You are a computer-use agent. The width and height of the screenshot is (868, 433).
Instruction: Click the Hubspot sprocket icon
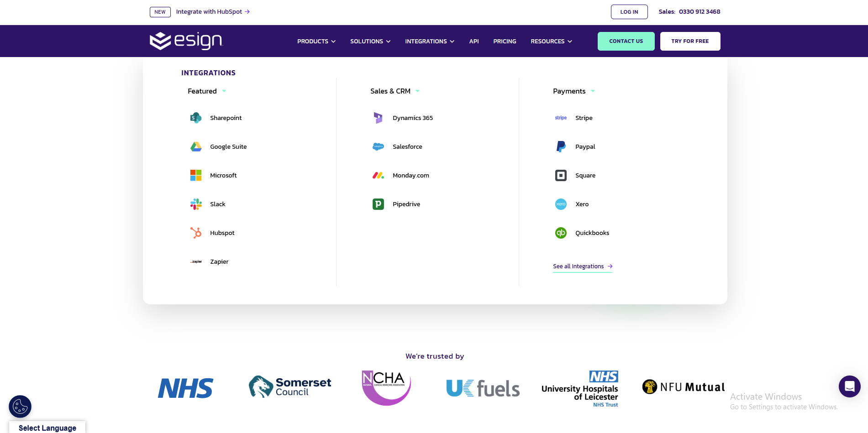(196, 233)
